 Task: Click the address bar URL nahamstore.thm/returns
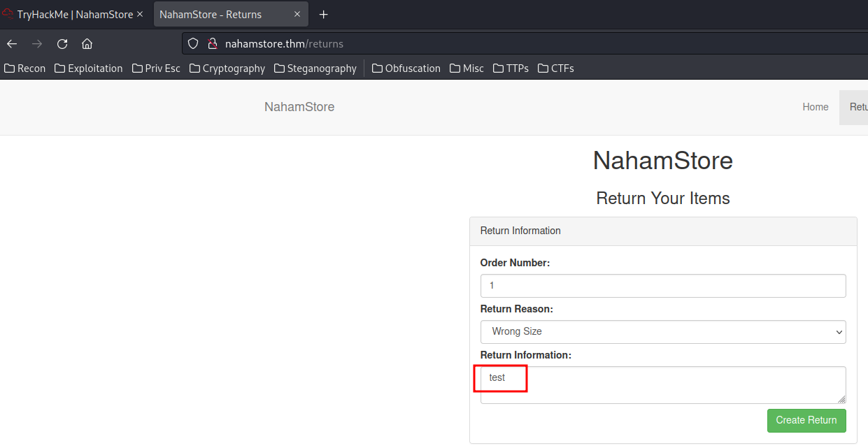(x=284, y=43)
